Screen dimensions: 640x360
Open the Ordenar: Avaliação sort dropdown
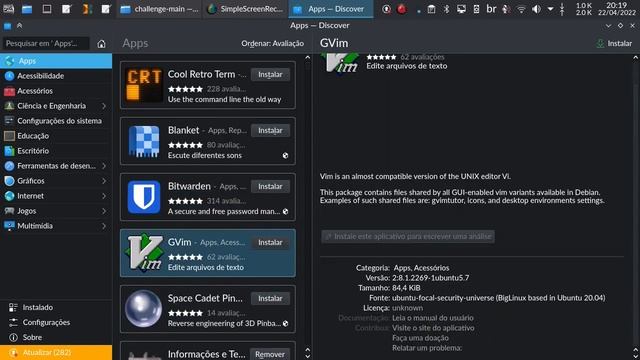point(272,44)
